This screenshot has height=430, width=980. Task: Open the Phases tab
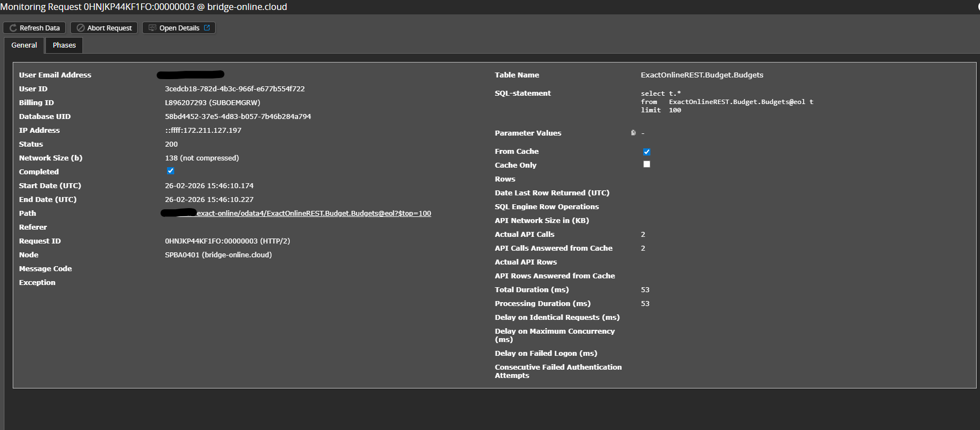64,45
